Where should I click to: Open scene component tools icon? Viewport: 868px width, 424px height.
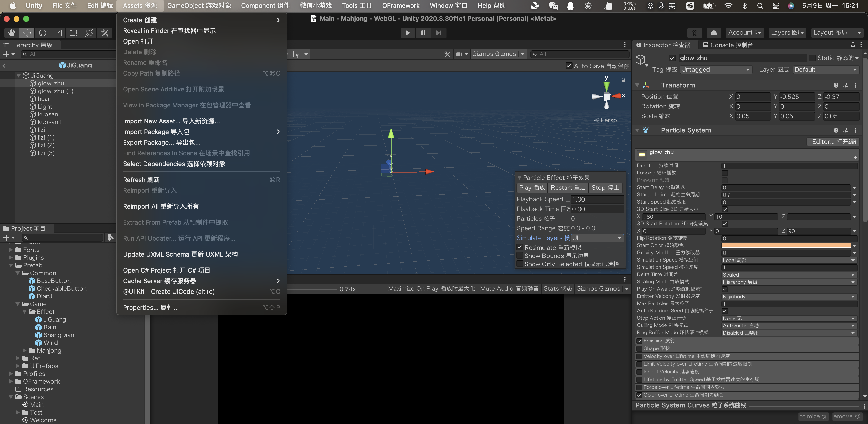click(x=447, y=54)
